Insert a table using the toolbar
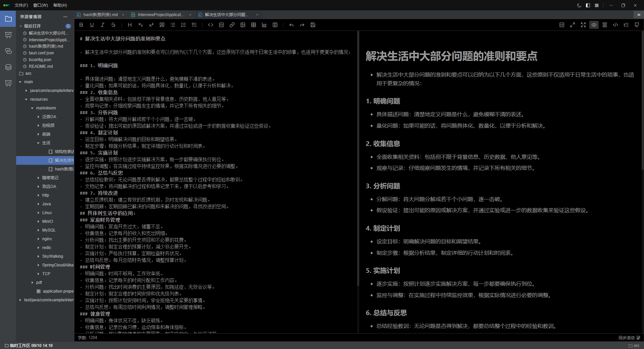644x349 pixels. tap(254, 25)
